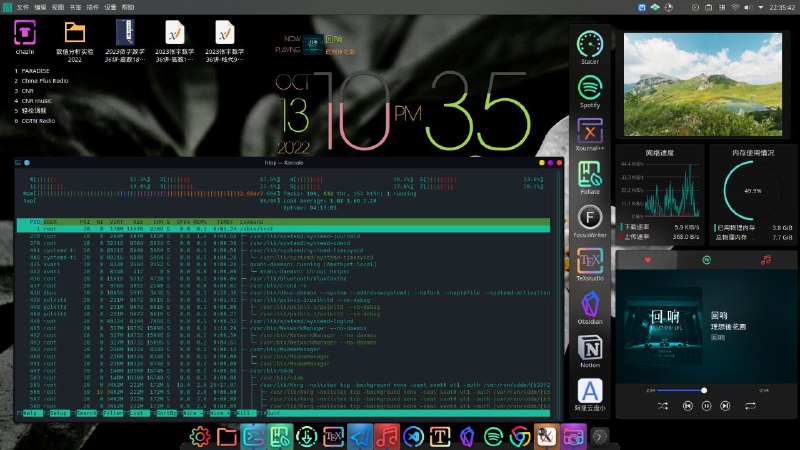The image size is (800, 450).
Task: Open the 编辑 menu in the top bar
Action: [40, 7]
